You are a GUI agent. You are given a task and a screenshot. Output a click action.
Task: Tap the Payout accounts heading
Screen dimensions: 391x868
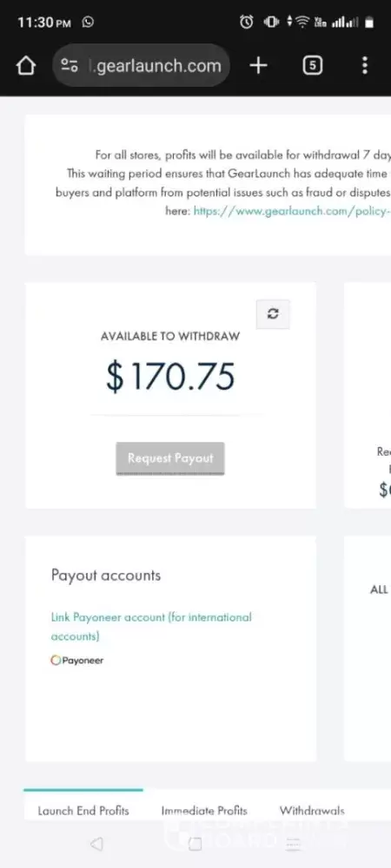point(106,575)
